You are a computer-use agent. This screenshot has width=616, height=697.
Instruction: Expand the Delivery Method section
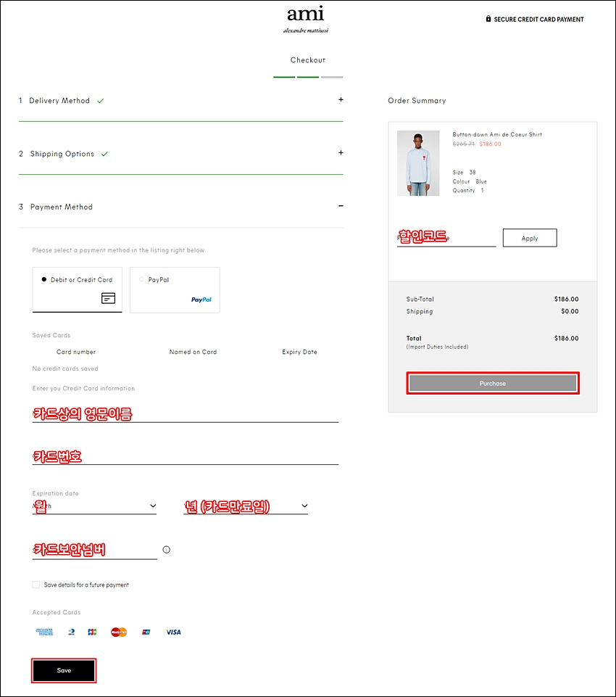pos(341,99)
